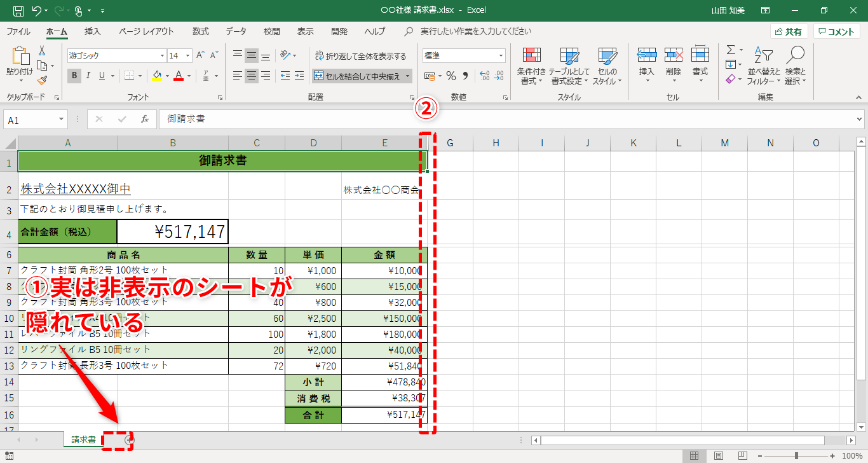The image size is (868, 463).
Task: Toggle merge and center (セルを結合して中央揃え)
Action: (x=357, y=76)
